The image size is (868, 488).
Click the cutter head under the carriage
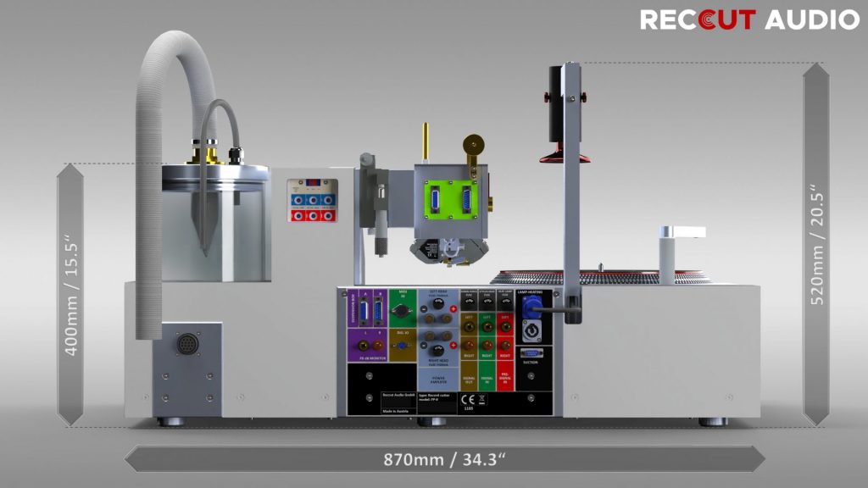pyautogui.click(x=449, y=251)
